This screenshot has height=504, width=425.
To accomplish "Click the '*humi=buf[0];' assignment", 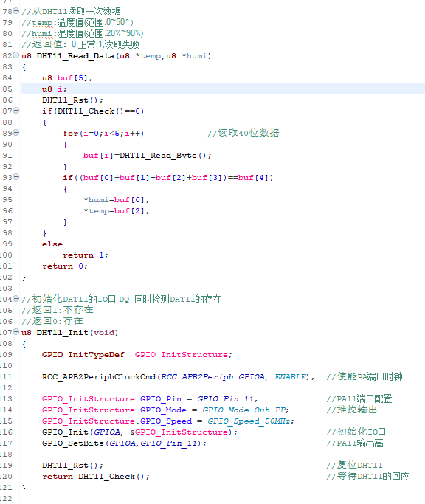I will [x=117, y=200].
